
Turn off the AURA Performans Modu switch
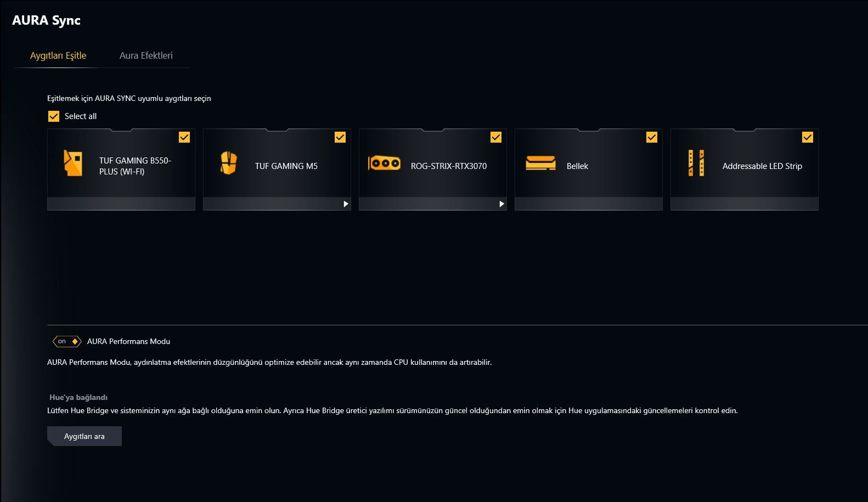pyautogui.click(x=67, y=341)
